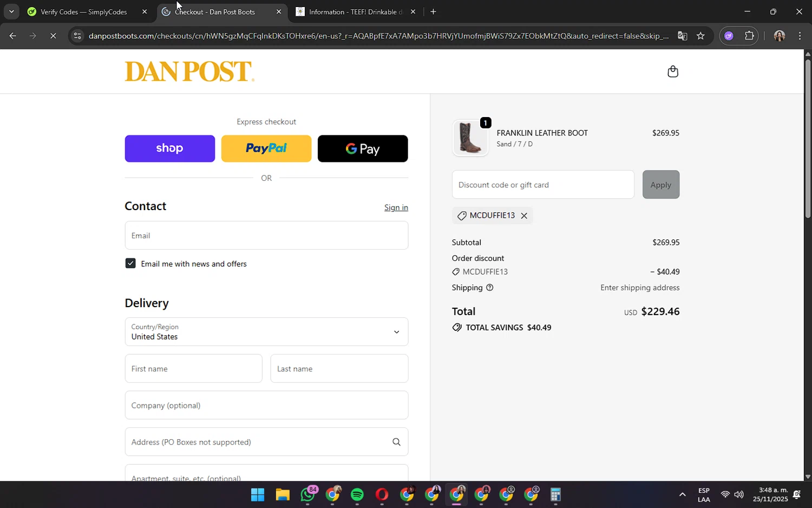
Task: Focus the Email input field
Action: pos(266,236)
